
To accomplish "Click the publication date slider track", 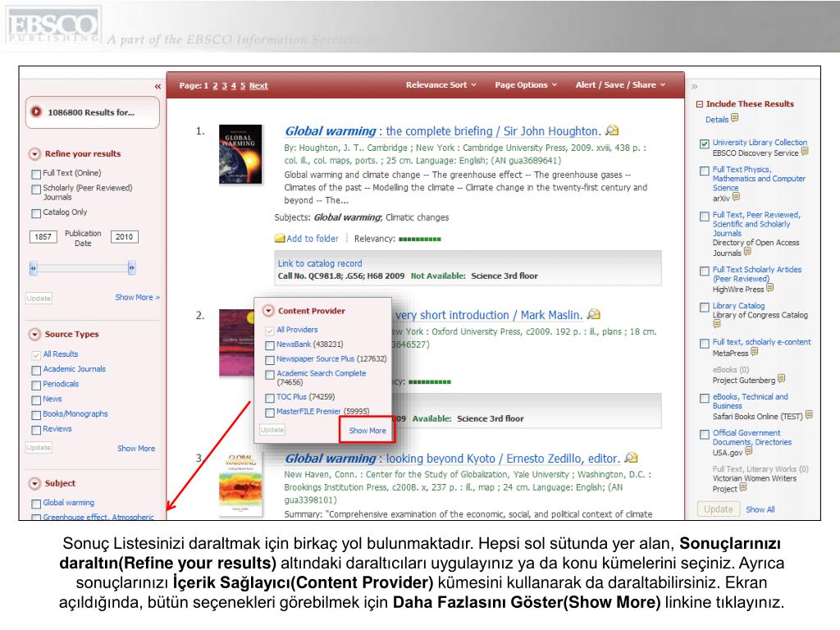I will 83,267.
